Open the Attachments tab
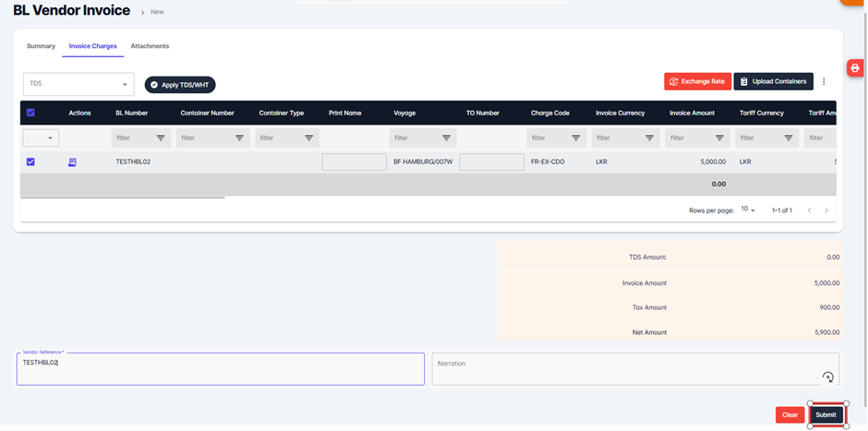 [x=150, y=46]
